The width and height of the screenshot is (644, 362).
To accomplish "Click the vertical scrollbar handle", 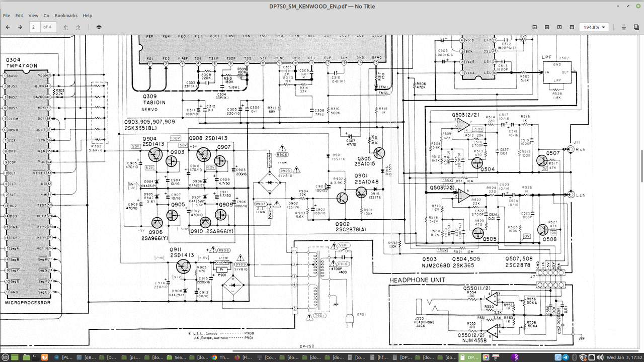I will click(641, 166).
